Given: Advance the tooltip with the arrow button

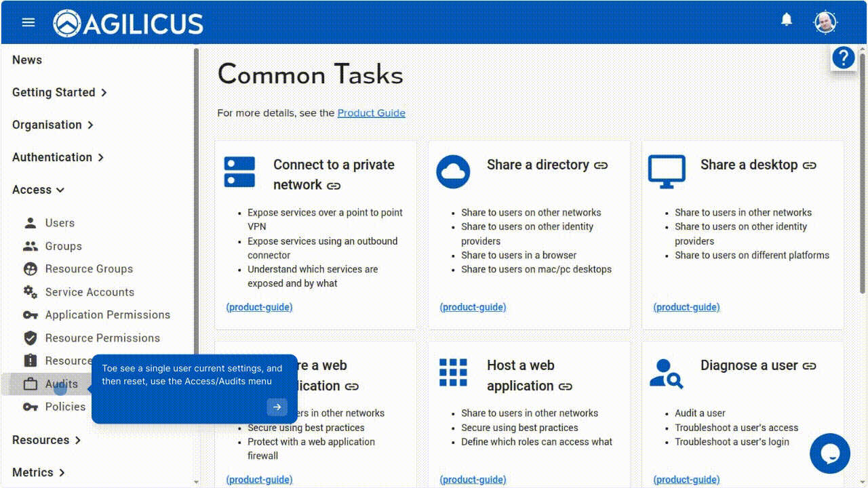Looking at the screenshot, I should click(277, 407).
